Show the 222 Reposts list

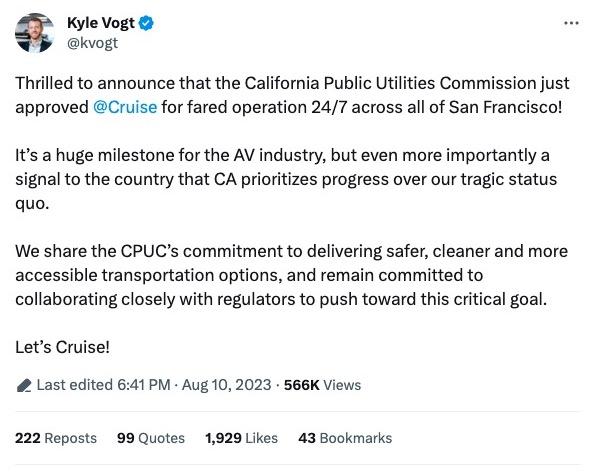56,438
